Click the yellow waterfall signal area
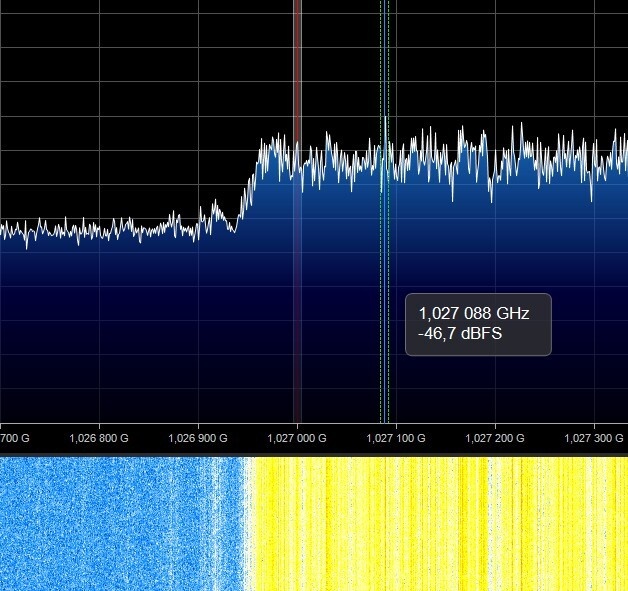628x591 pixels. tap(440, 524)
